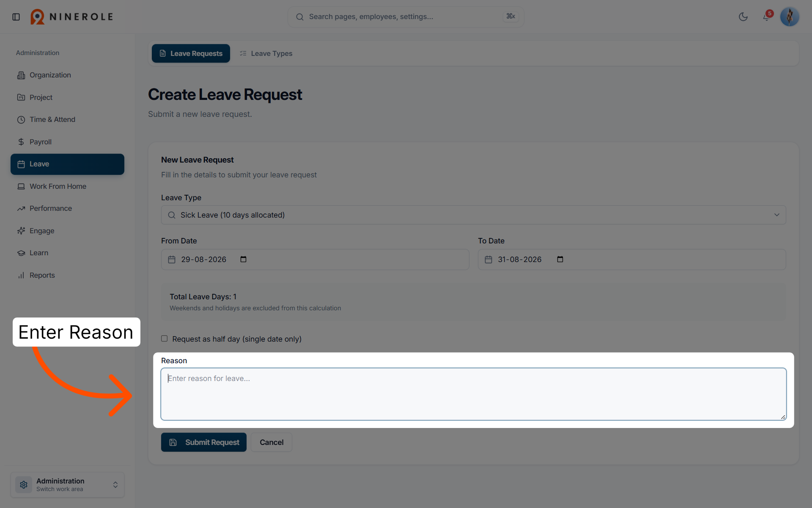Open the user profile avatar
The width and height of the screenshot is (812, 508).
click(789, 17)
